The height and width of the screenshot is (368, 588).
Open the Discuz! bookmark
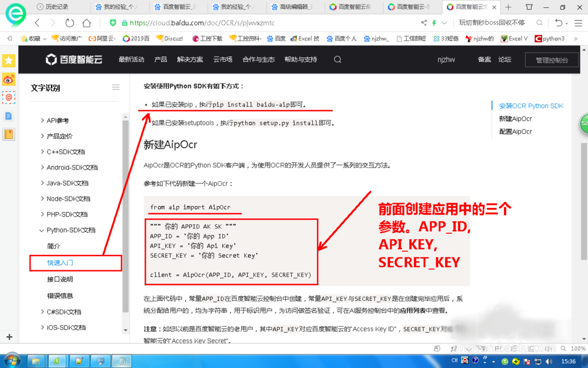169,38
